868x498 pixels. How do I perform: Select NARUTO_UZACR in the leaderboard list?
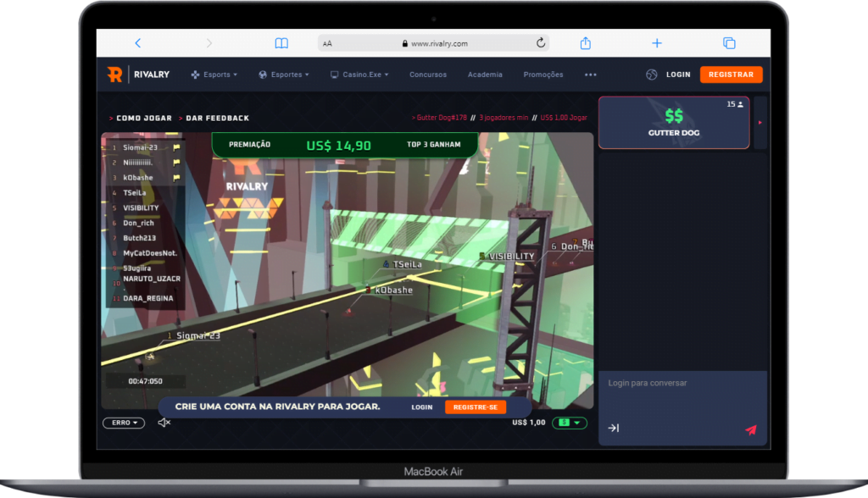[x=152, y=279]
